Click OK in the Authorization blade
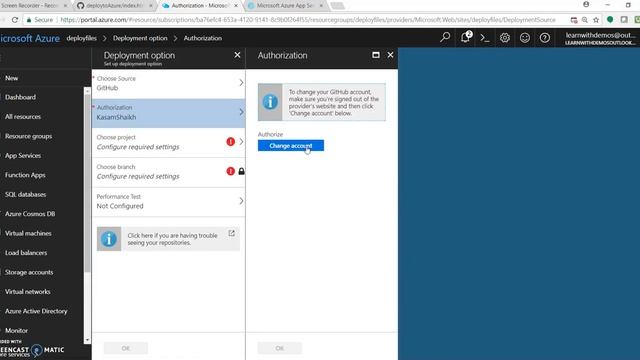 coord(280,348)
